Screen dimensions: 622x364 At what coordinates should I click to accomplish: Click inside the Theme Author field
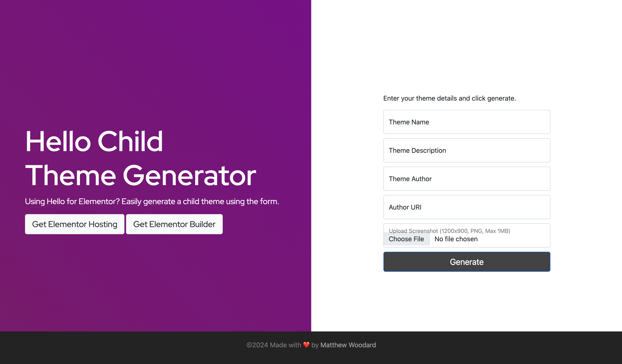click(466, 179)
